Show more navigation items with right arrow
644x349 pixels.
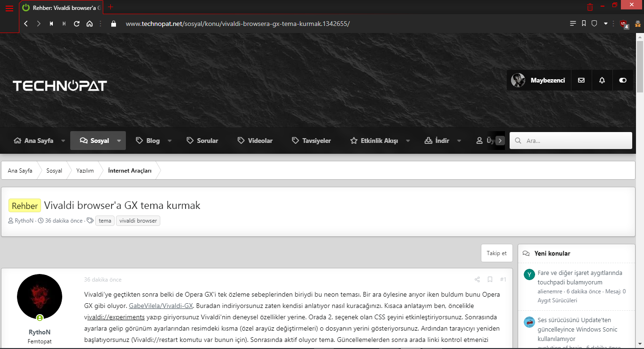tap(500, 141)
